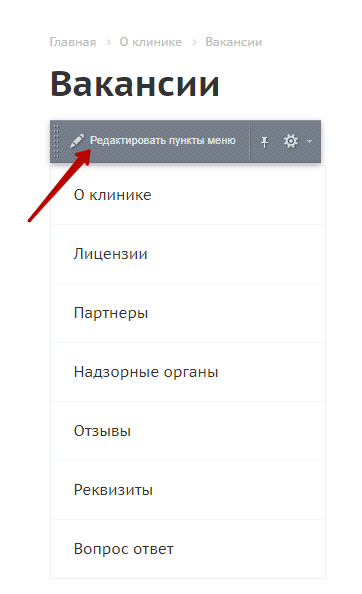
Task: Click 'Вакансии' breadcrumb item
Action: click(x=234, y=42)
